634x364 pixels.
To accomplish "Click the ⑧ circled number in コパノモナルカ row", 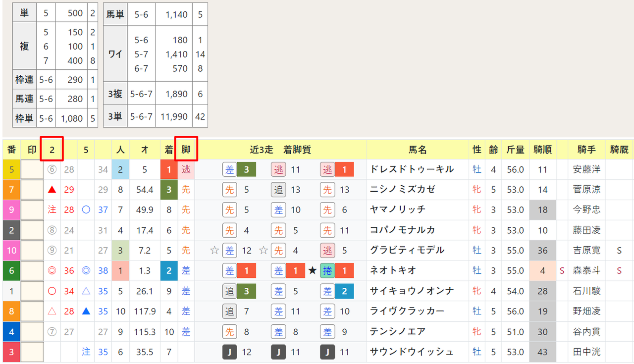I will [x=52, y=230].
